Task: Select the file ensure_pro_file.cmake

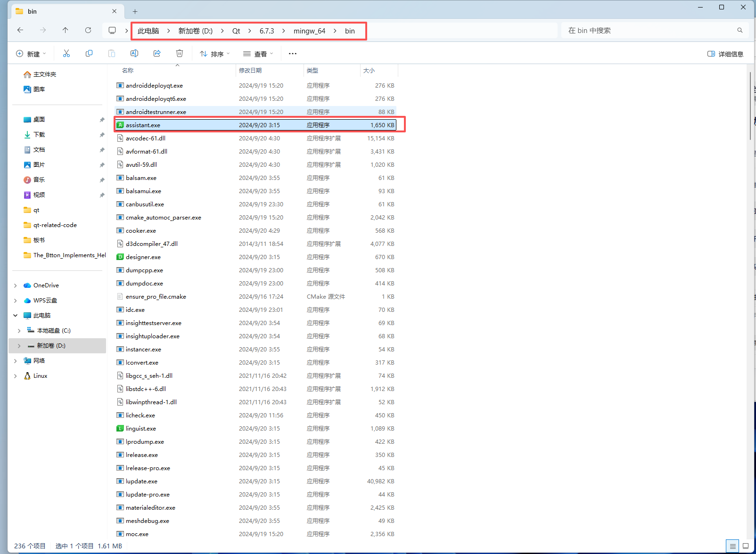Action: click(x=256, y=297)
